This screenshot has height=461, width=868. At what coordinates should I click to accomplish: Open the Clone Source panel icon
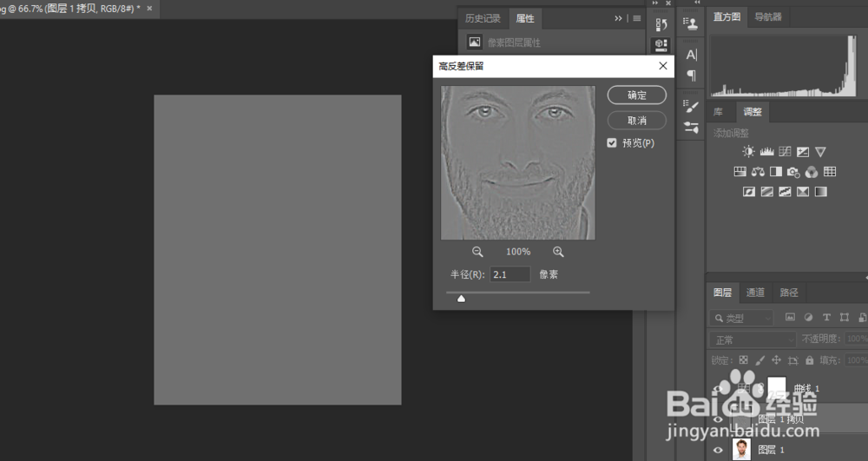pos(690,23)
